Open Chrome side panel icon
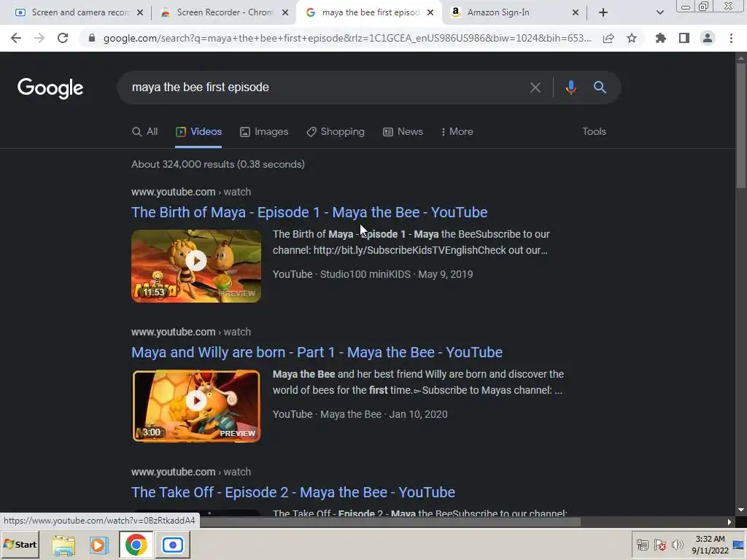The height and width of the screenshot is (560, 747). 684,38
